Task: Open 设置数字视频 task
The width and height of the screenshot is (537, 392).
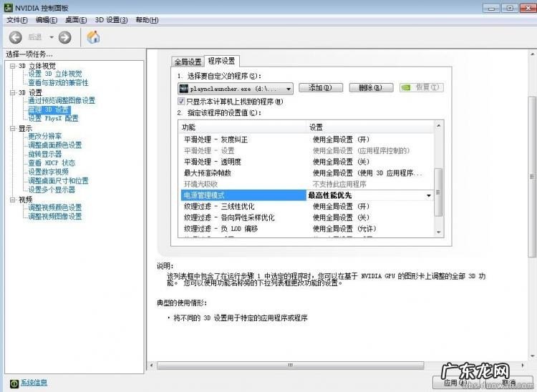Action: point(48,172)
